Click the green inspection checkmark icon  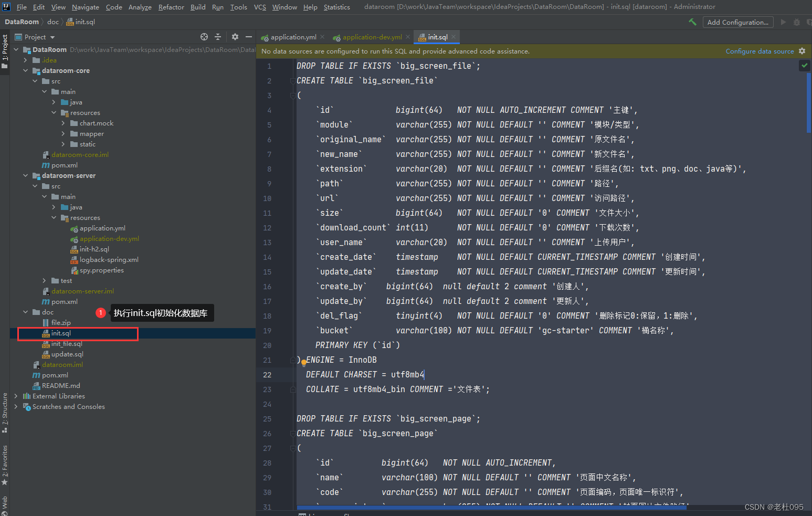click(x=804, y=66)
